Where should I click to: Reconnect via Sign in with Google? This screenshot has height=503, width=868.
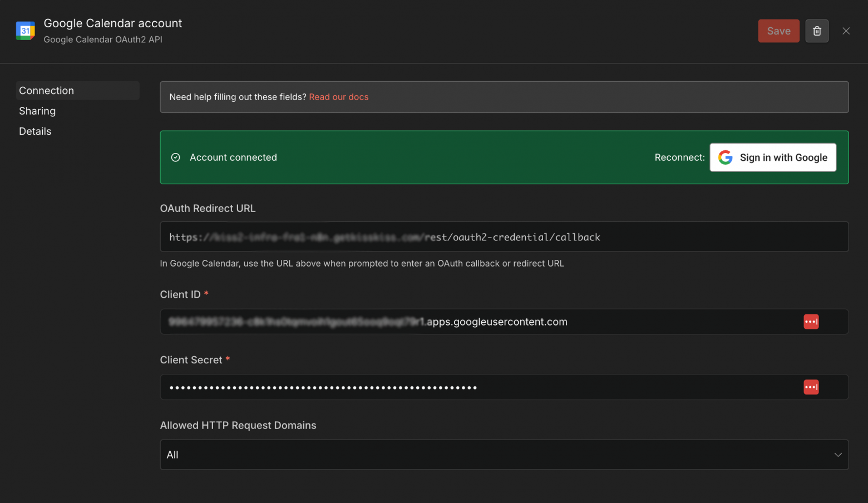click(773, 157)
